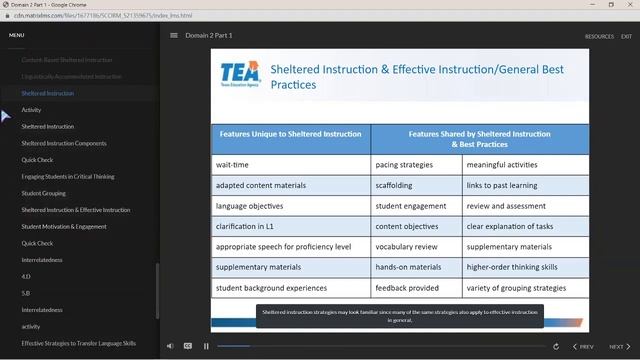Open Sheltered Instruction Components menu item
This screenshot has height=360, width=640.
click(x=64, y=143)
